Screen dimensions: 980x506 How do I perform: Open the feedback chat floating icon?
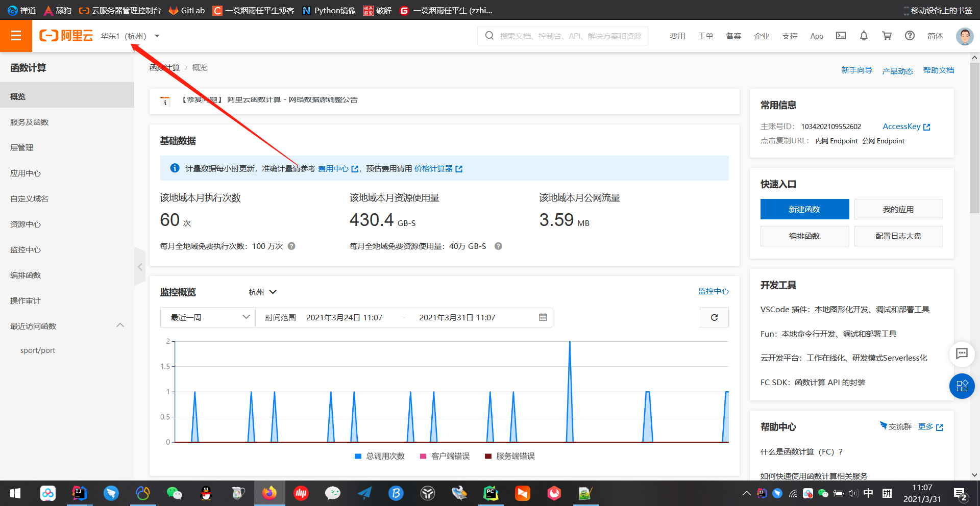[x=962, y=353]
